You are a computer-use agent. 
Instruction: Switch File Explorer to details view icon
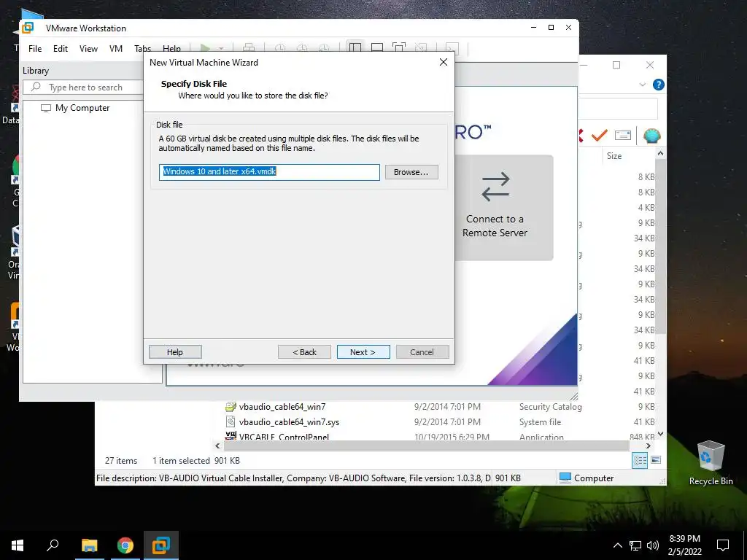point(640,460)
